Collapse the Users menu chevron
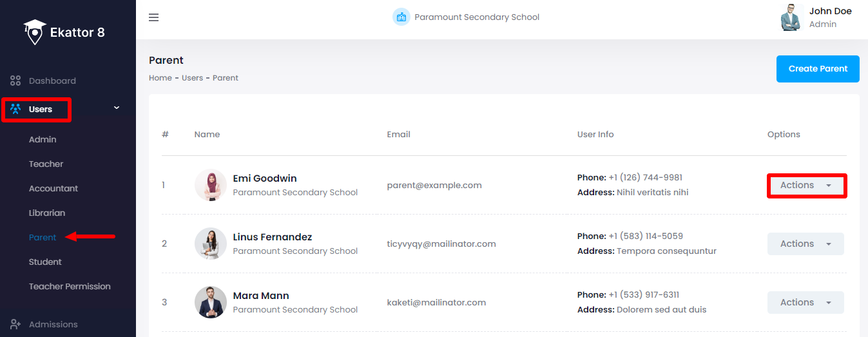The height and width of the screenshot is (337, 868). 117,108
